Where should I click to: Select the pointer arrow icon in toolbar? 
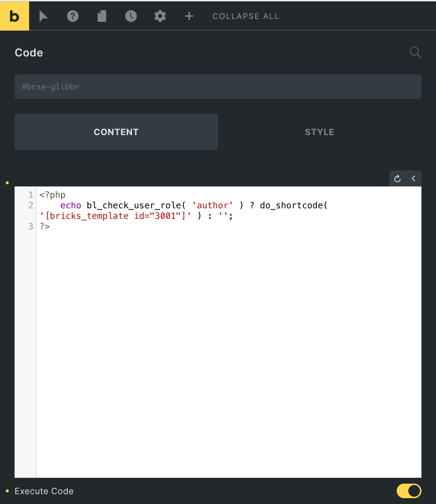pyautogui.click(x=43, y=16)
